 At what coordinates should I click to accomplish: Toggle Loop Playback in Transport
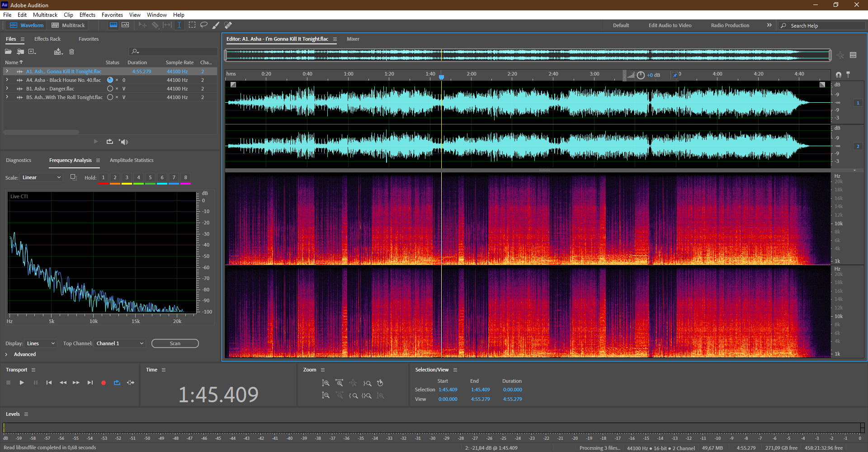click(x=117, y=383)
